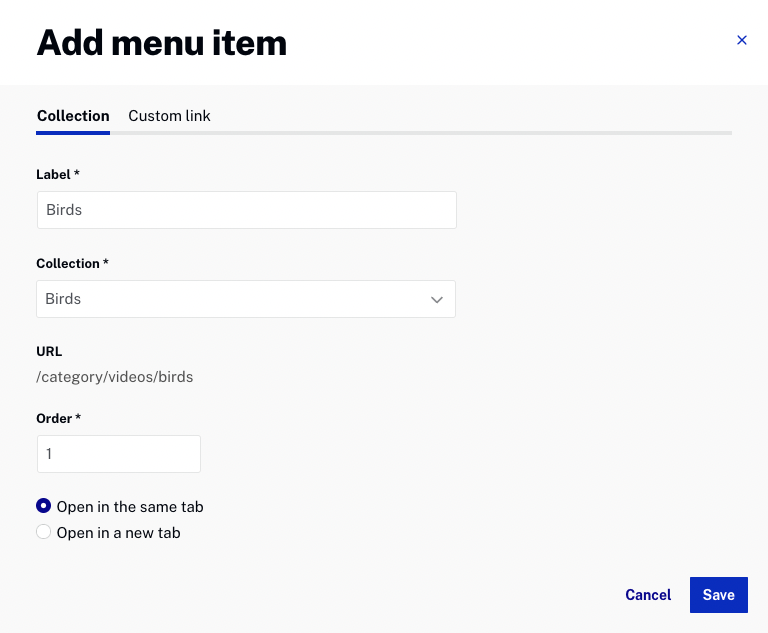
Task: Choose the new tab radio button
Action: tap(44, 532)
